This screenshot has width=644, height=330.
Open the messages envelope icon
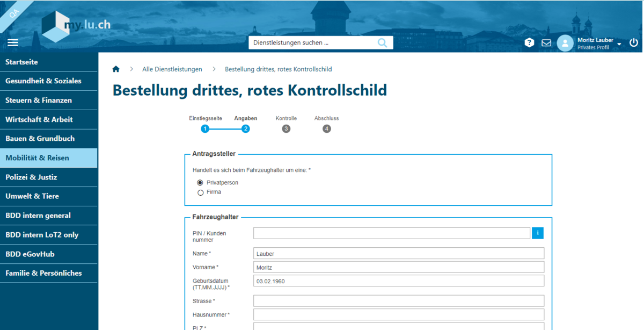[546, 43]
